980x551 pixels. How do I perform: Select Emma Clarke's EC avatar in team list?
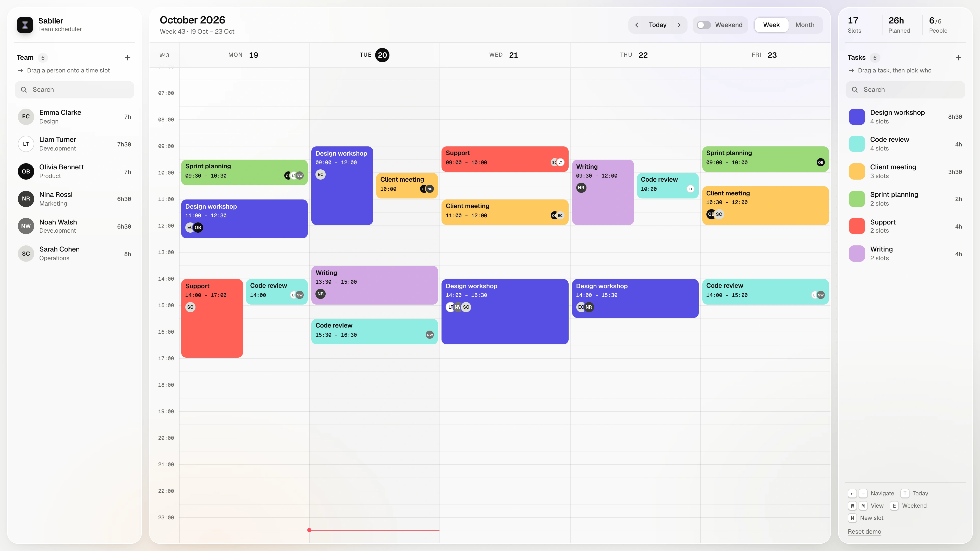(x=26, y=117)
